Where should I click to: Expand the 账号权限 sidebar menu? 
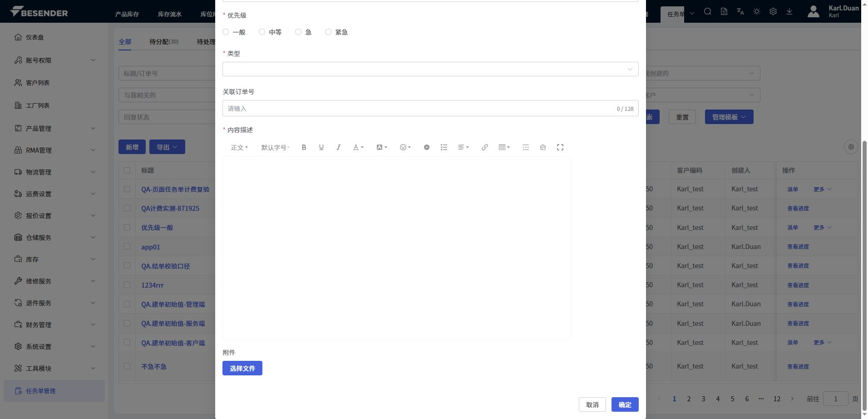[x=54, y=60]
